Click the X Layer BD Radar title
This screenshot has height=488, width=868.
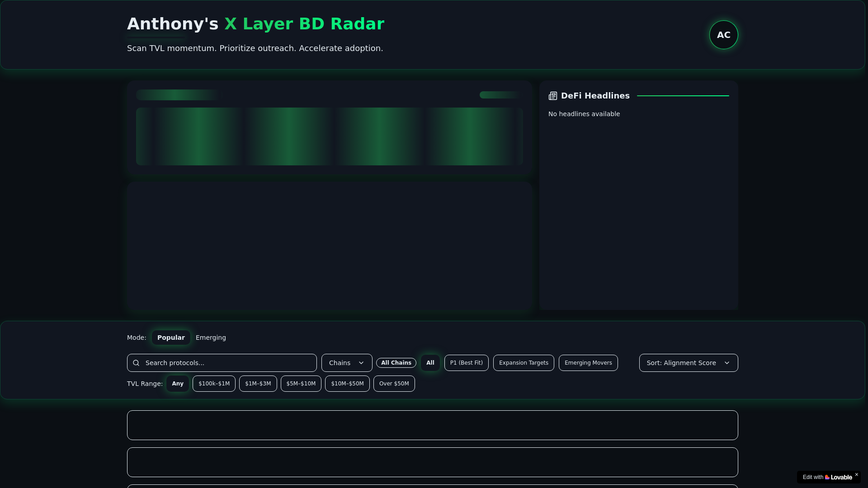304,24
